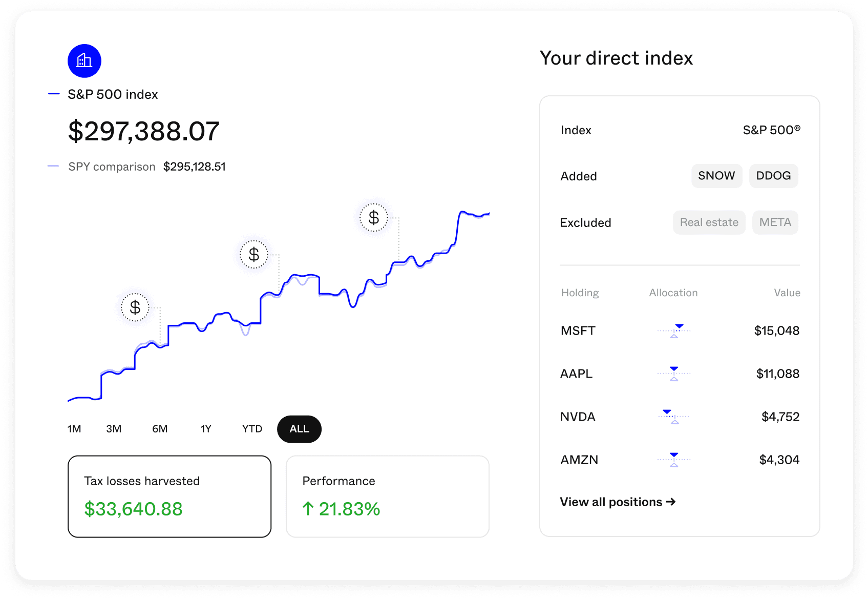
Task: Click the $11,088 value
Action: coord(777,374)
